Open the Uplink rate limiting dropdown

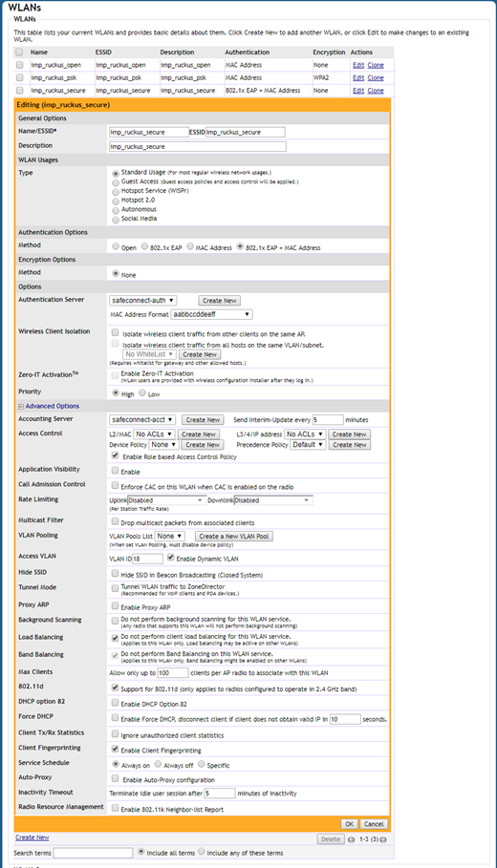coord(166,500)
